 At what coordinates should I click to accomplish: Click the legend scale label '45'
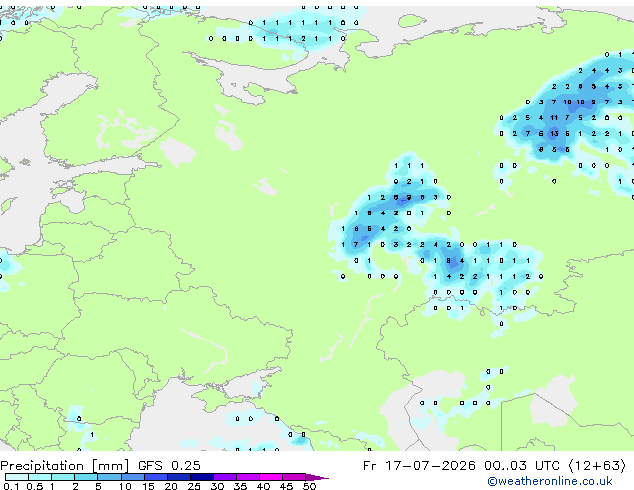coord(286,486)
